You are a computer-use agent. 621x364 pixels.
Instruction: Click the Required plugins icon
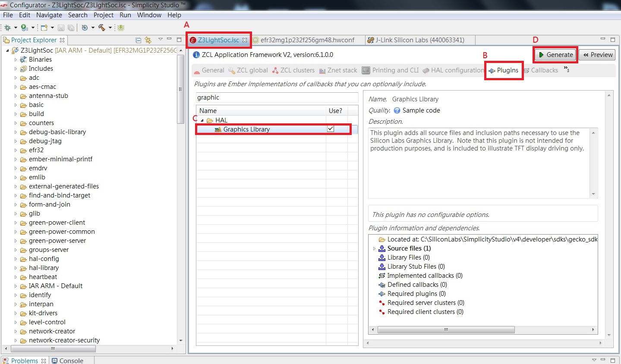(x=382, y=294)
